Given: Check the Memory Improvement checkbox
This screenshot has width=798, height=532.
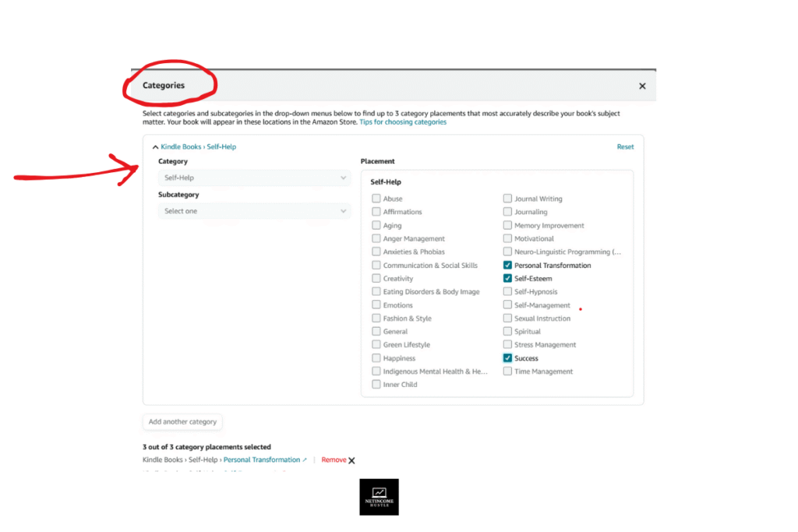Looking at the screenshot, I should (507, 225).
